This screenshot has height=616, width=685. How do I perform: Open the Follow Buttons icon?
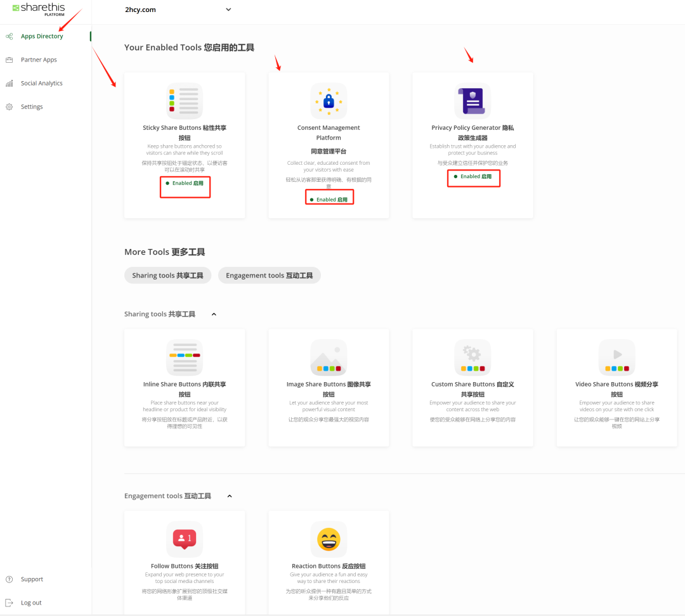tap(185, 539)
